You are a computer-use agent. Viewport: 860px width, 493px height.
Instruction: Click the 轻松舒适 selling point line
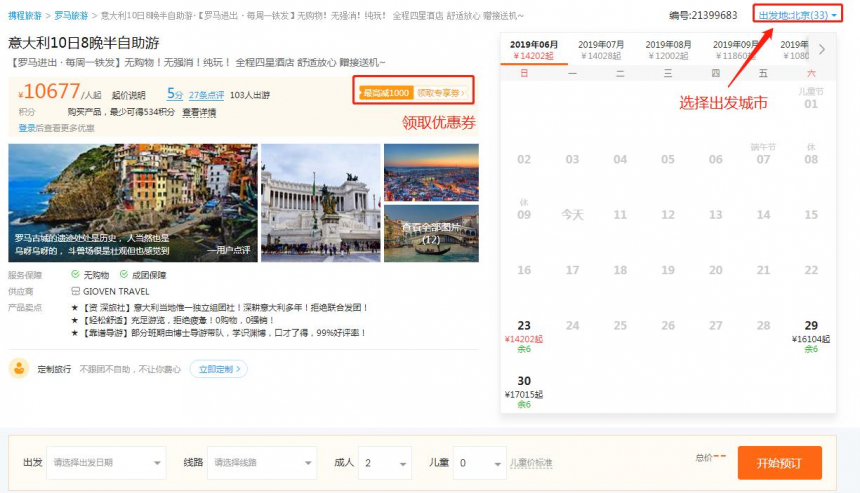point(173,320)
